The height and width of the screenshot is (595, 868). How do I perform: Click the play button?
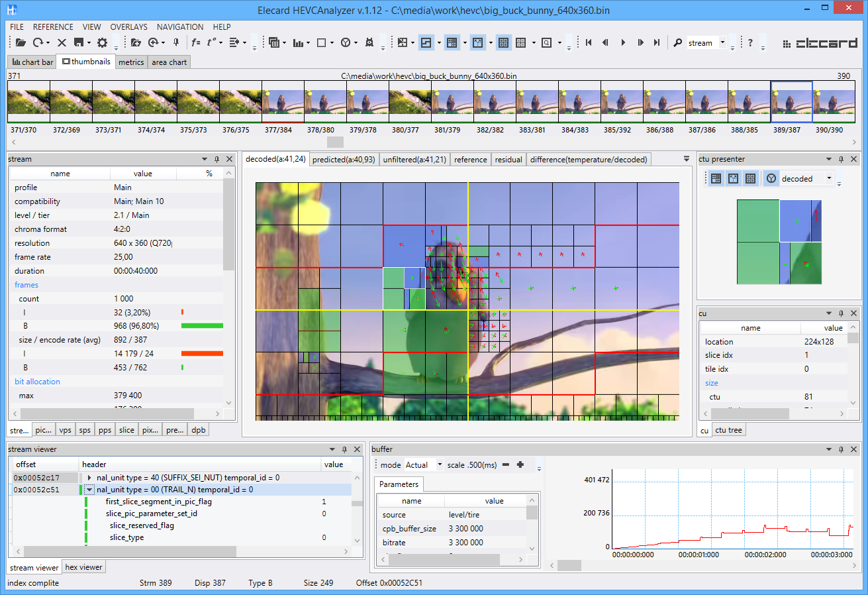pyautogui.click(x=623, y=42)
